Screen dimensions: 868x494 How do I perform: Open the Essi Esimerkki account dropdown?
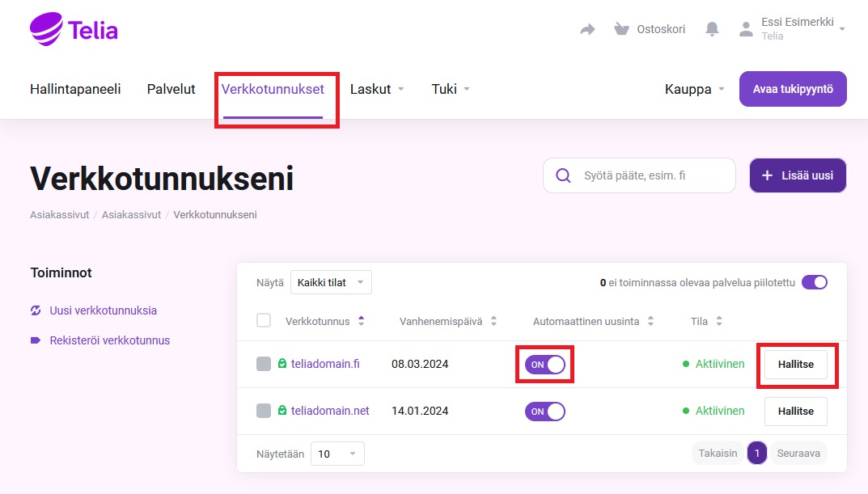pos(802,29)
